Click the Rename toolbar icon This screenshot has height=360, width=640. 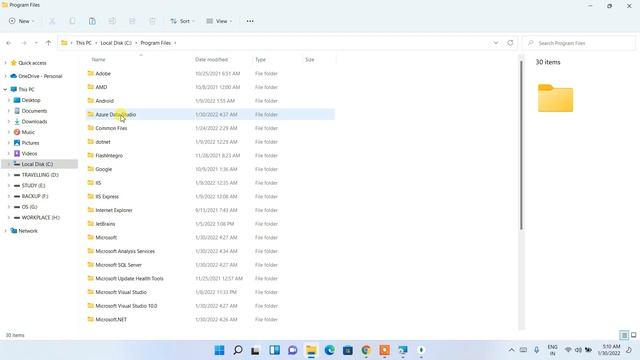tap(112, 21)
